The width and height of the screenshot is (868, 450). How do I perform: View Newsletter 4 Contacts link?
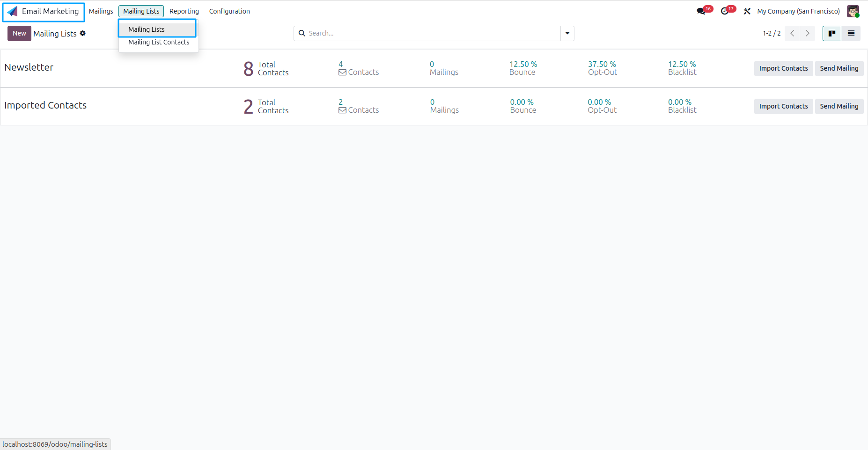click(359, 68)
